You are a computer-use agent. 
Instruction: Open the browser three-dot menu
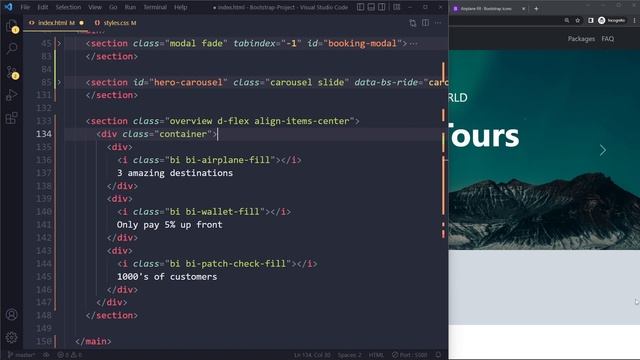(634, 20)
